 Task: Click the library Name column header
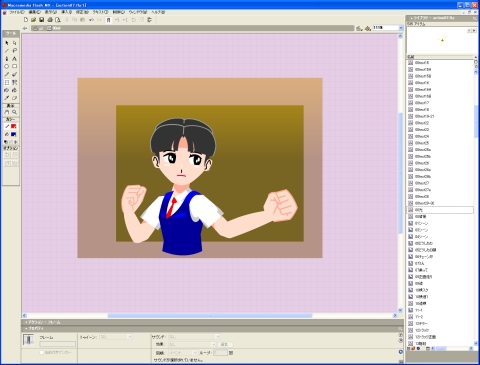440,57
